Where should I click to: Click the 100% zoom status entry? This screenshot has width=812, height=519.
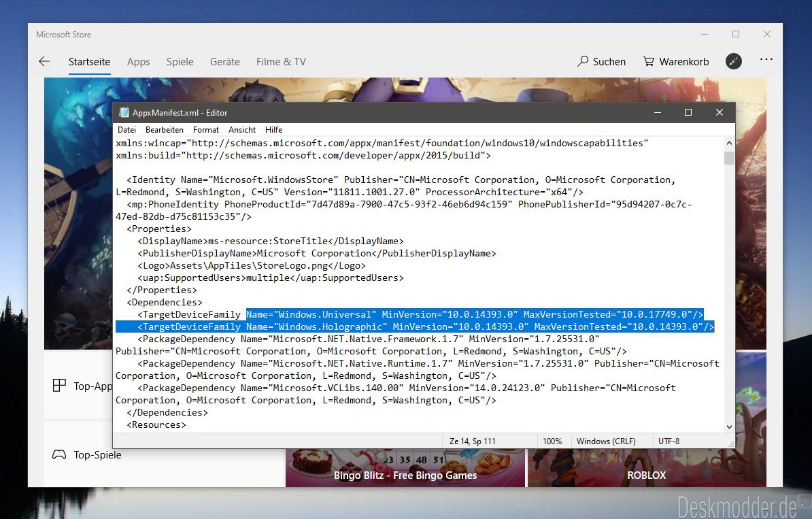click(552, 441)
